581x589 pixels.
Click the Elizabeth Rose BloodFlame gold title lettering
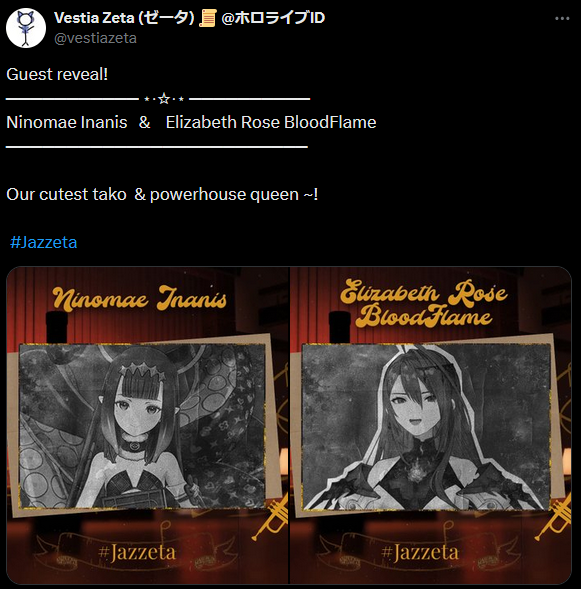tap(423, 303)
